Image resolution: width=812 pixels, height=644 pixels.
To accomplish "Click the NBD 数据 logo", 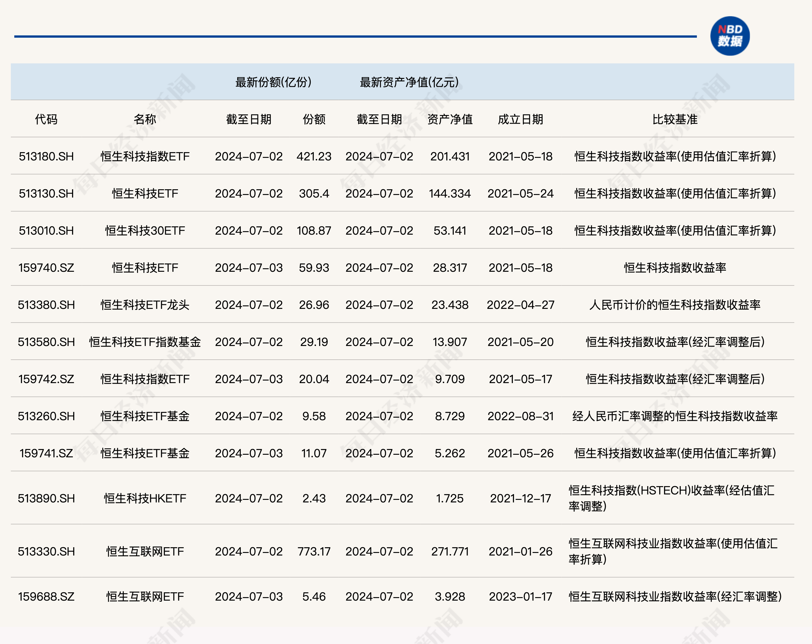I will click(730, 36).
